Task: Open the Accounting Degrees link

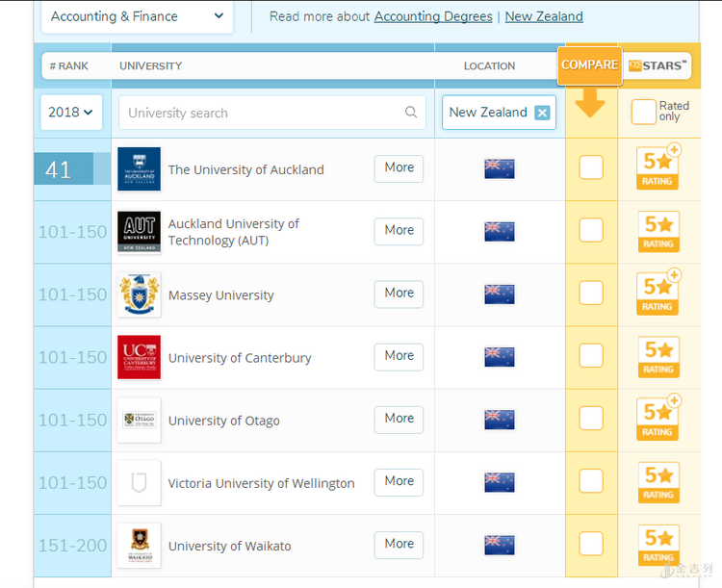Action: [433, 16]
